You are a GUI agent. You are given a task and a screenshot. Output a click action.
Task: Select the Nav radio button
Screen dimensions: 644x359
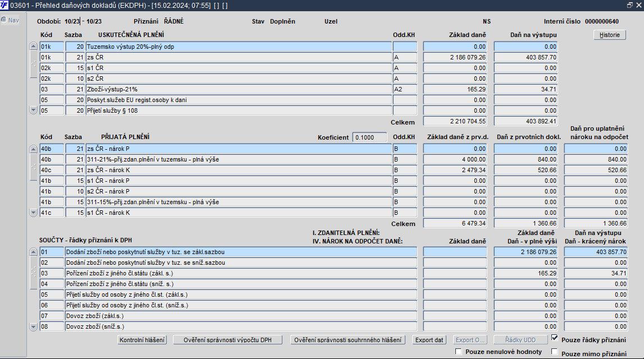[4, 20]
